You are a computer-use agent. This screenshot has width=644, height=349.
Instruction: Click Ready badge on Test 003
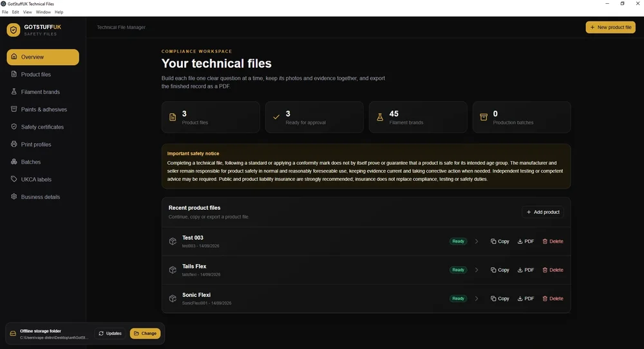[x=458, y=241]
